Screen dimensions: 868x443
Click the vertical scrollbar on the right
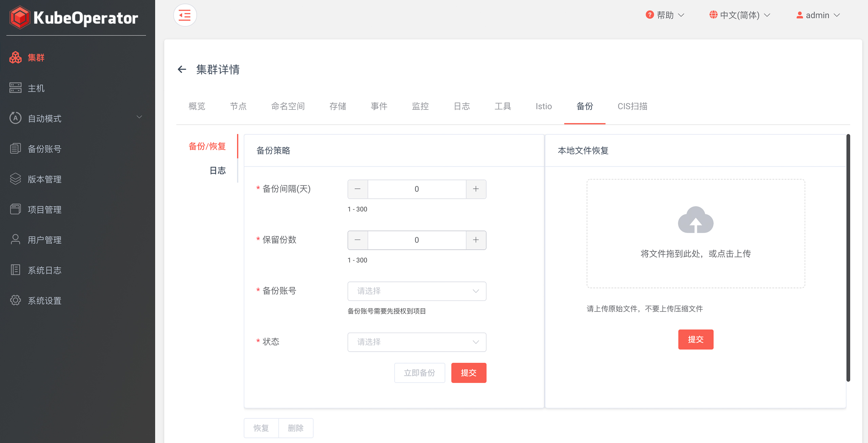coord(848,258)
